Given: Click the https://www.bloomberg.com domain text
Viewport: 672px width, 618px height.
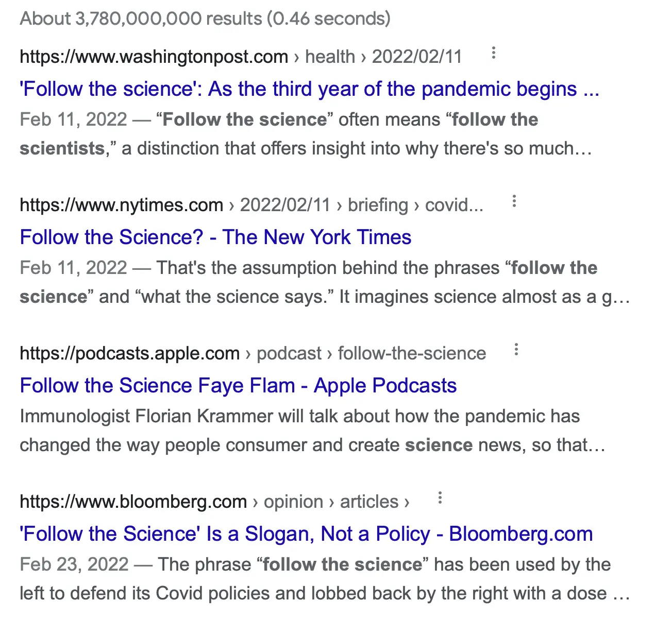Looking at the screenshot, I should click(x=133, y=502).
